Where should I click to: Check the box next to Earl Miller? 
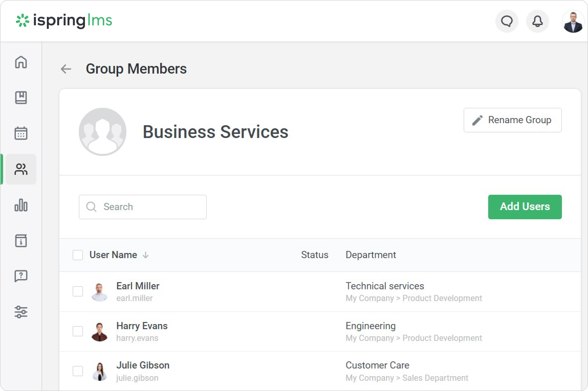78,291
